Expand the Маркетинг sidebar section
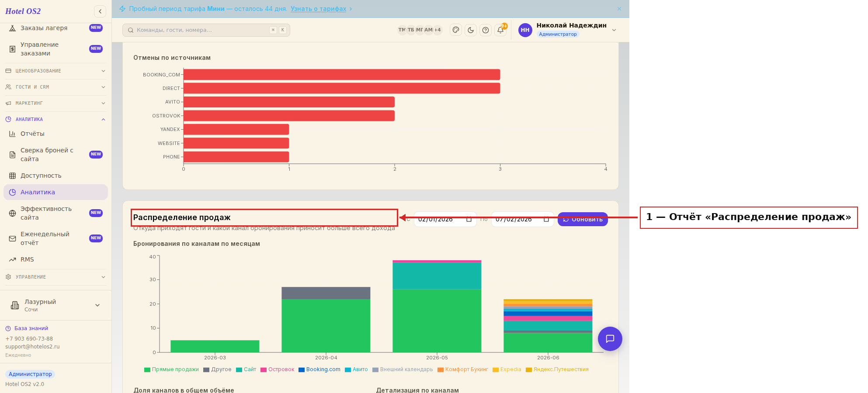Viewport: 868px width, 393px height. (56, 103)
